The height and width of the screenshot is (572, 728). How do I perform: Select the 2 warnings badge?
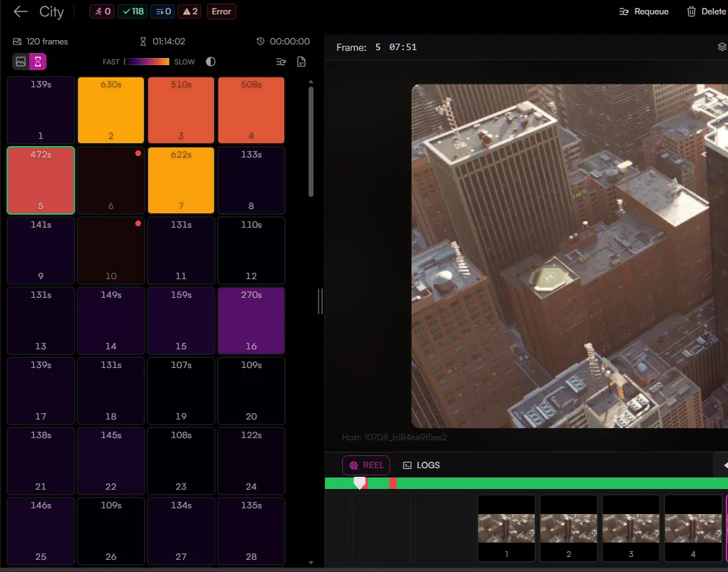(190, 11)
